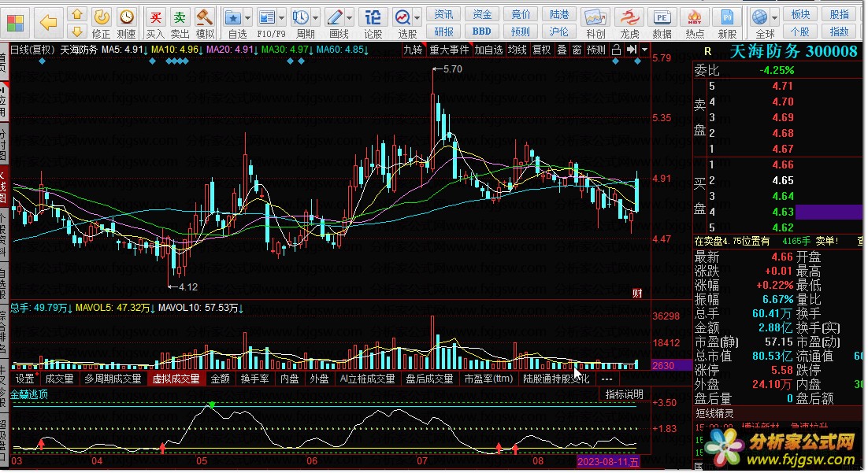Switch to the AI立桩成交量 tab
The image size is (868, 473).
pos(368,379)
